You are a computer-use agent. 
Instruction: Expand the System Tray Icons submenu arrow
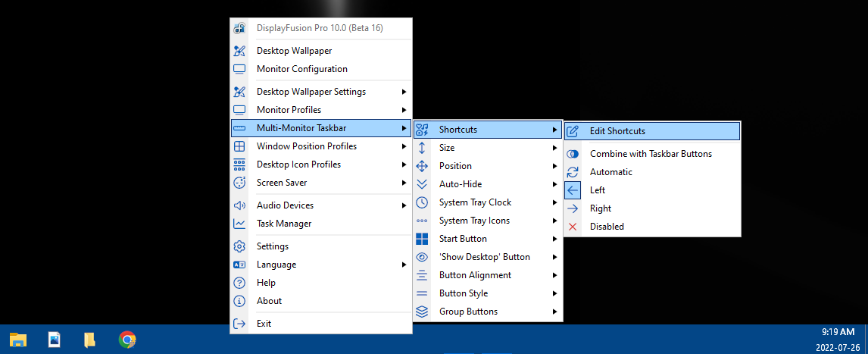tap(554, 221)
